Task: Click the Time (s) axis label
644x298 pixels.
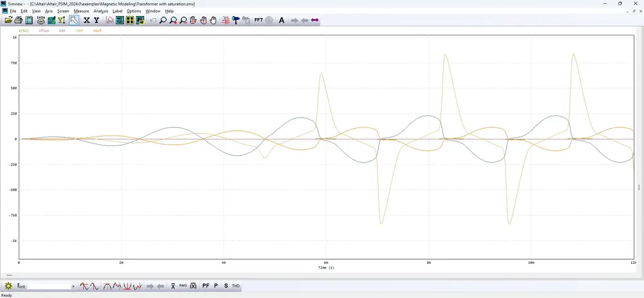Action: (x=326, y=268)
